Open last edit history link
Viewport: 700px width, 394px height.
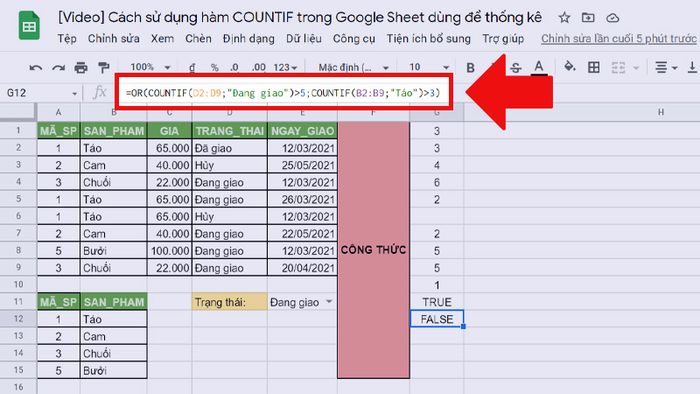(619, 39)
